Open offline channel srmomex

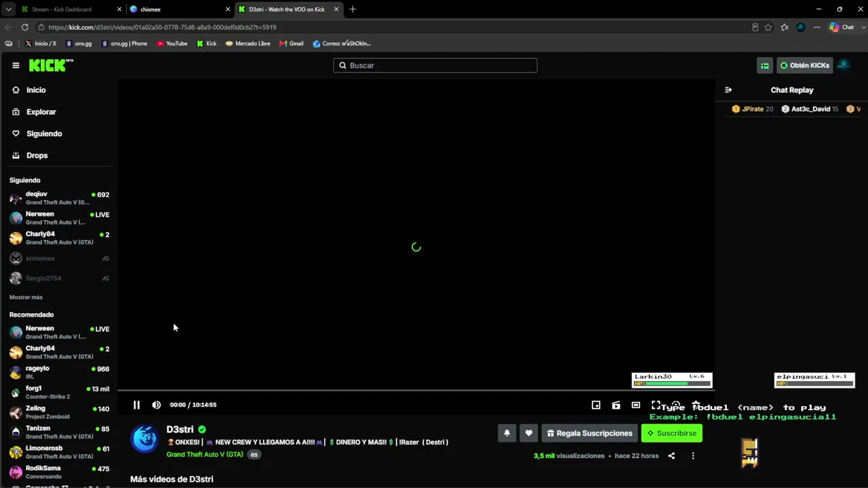[x=60, y=258]
